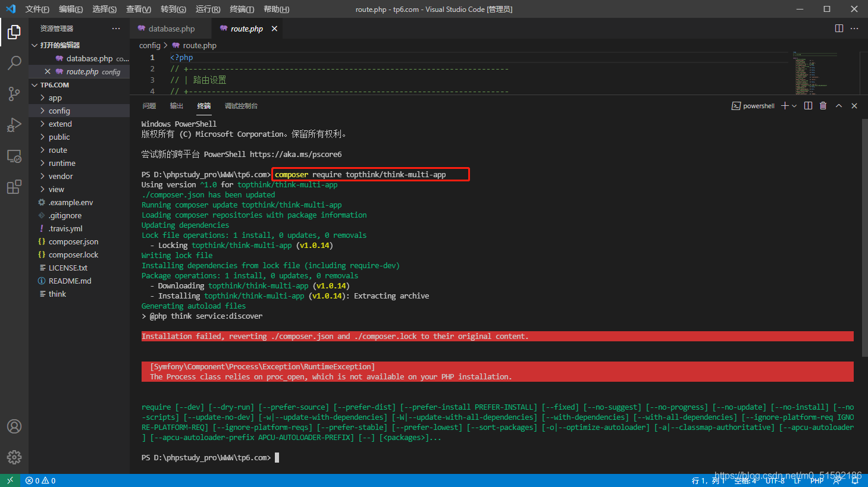Expand the config folder
868x487 pixels.
(x=79, y=111)
